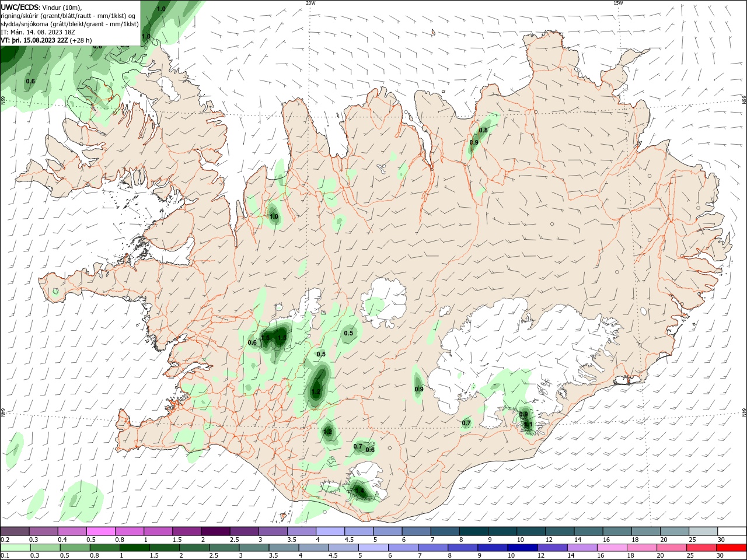The width and height of the screenshot is (747, 560).
Task: Pick the hot pink 20 swatch, lower legend
Action: (x=671, y=548)
